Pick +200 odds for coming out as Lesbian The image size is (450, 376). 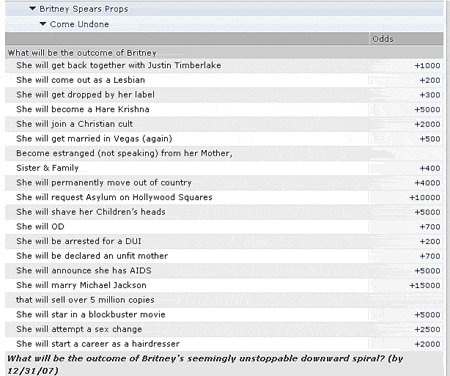coord(430,80)
